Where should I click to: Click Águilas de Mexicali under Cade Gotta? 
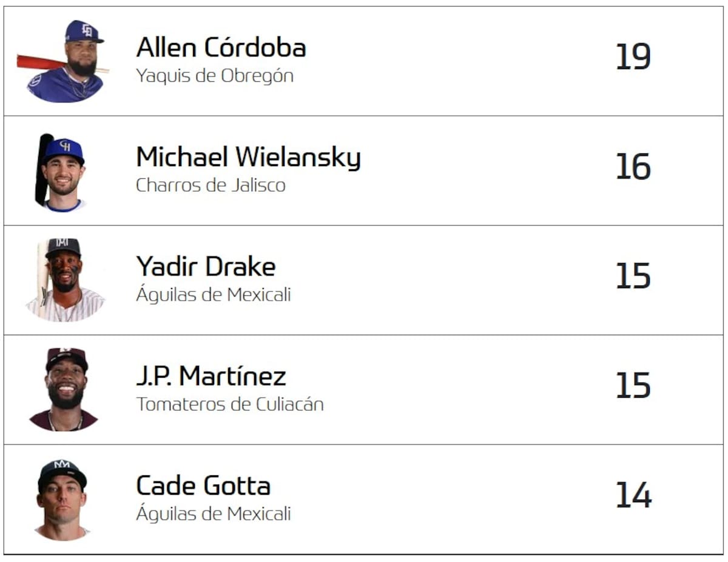point(214,513)
